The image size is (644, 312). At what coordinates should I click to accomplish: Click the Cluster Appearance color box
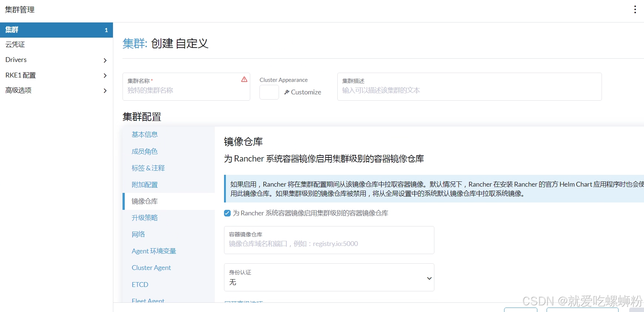click(x=269, y=92)
